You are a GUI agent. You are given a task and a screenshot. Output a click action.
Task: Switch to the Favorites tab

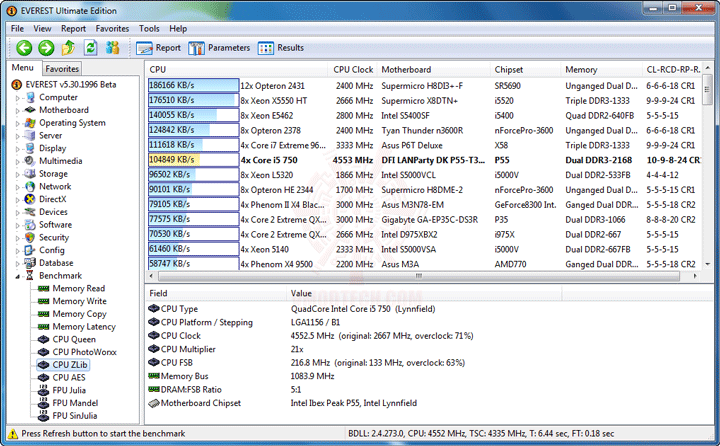click(x=62, y=69)
